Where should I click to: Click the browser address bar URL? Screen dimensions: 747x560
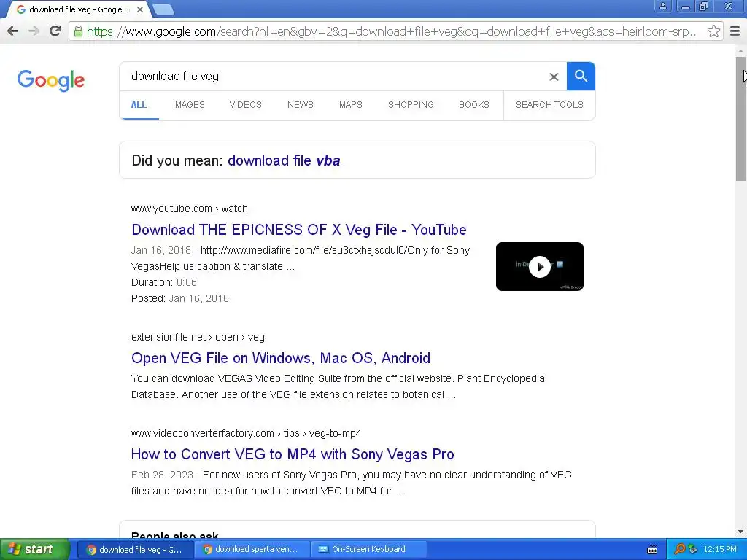[391, 31]
